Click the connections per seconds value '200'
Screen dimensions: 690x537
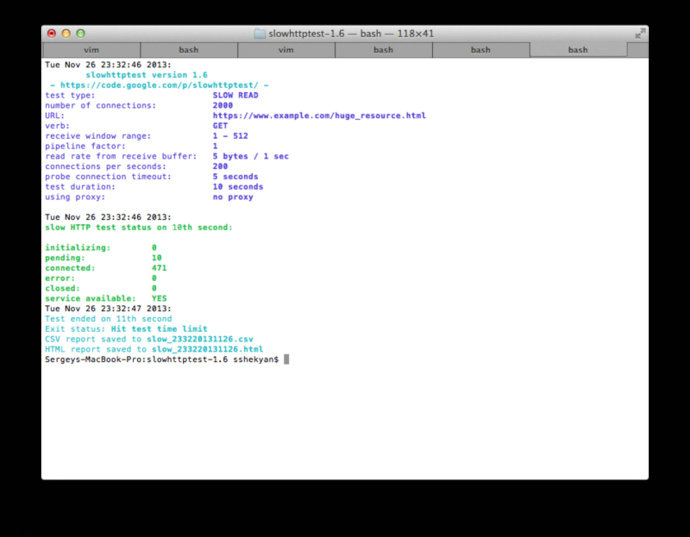220,166
